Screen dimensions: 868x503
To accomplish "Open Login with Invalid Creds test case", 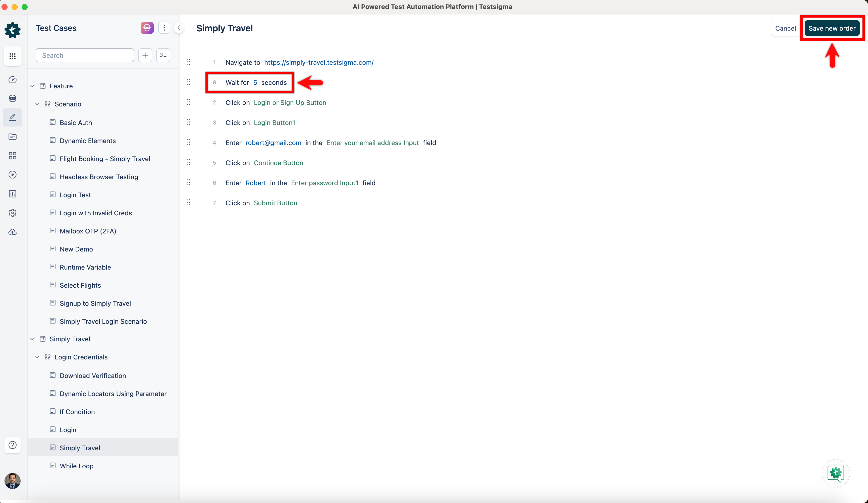I will 96,213.
